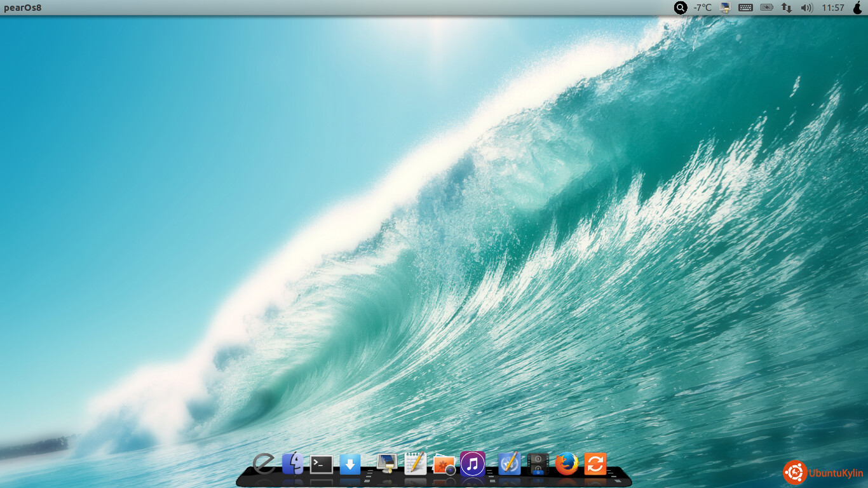Open the photo viewer with camera lens
868x488 pixels.
[444, 465]
